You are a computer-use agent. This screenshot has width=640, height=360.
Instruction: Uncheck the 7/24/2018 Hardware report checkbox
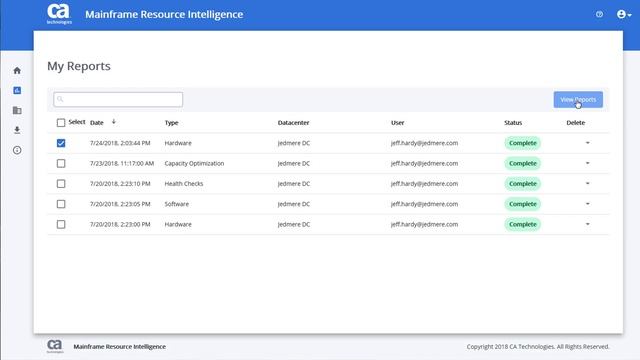coord(61,143)
